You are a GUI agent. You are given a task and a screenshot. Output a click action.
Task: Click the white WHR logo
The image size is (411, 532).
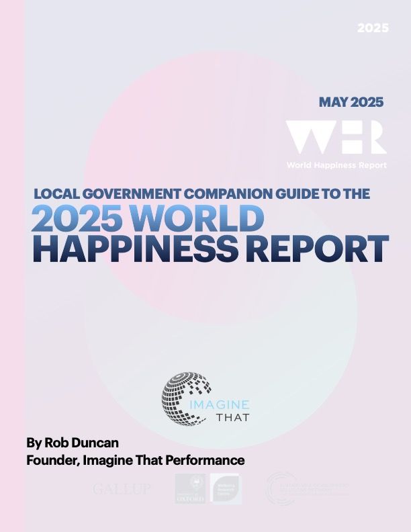tap(336, 137)
